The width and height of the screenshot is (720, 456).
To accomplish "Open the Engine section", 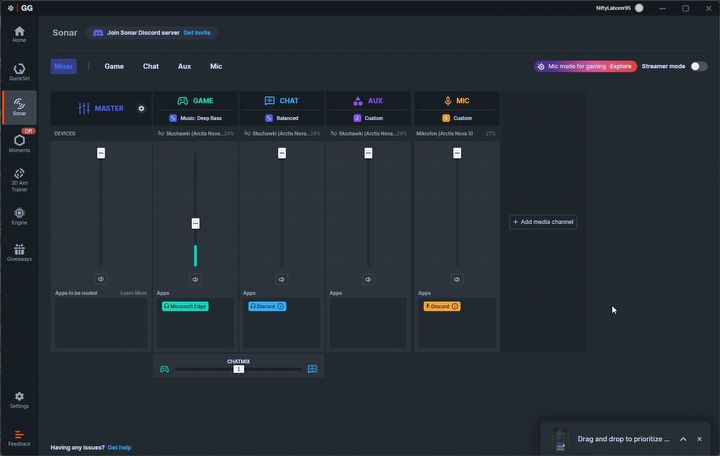I will [x=19, y=216].
